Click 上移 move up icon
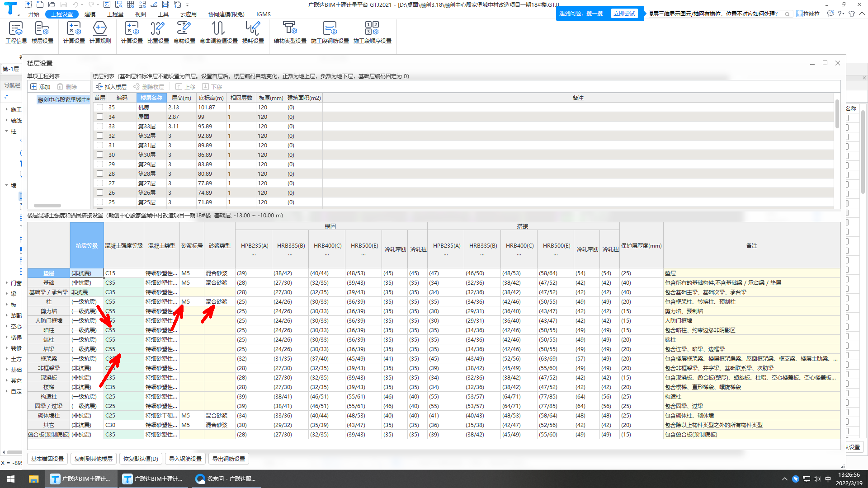 (185, 87)
